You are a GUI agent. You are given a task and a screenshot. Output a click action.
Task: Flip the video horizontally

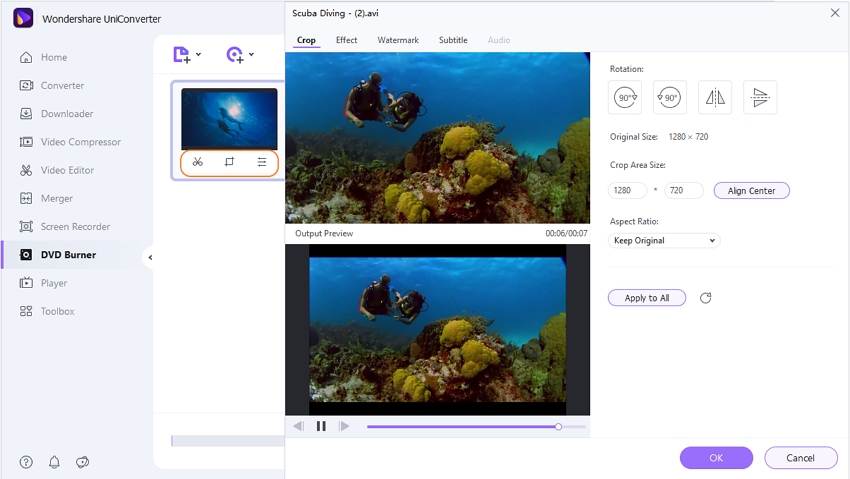coord(715,98)
